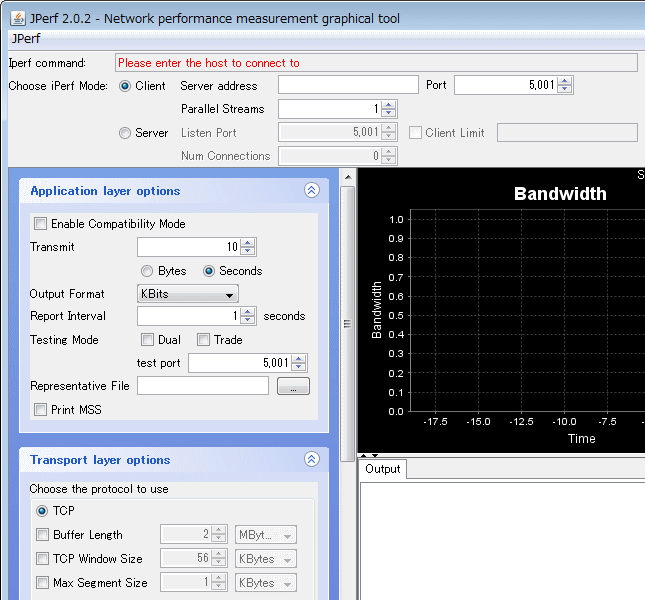Enable the Buffer Length checkbox
Image resolution: width=645 pixels, height=600 pixels.
(42, 535)
